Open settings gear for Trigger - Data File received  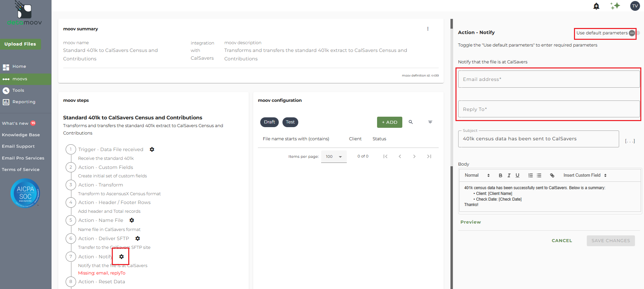(x=152, y=149)
